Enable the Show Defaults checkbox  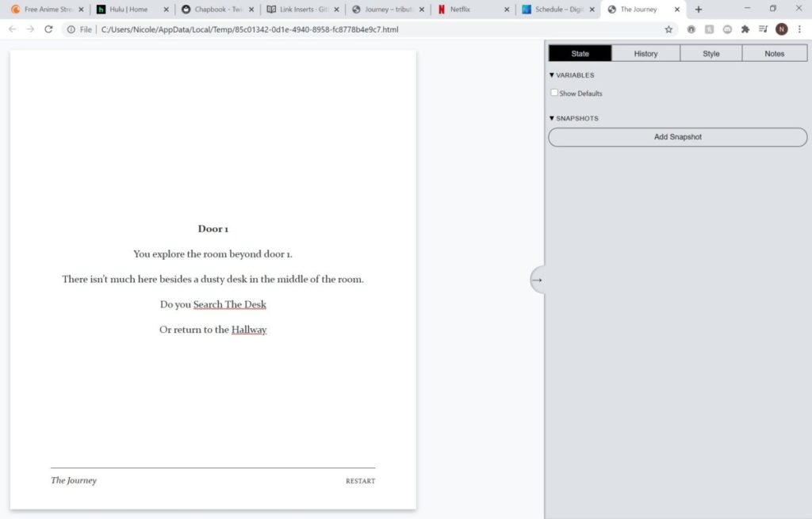[554, 93]
